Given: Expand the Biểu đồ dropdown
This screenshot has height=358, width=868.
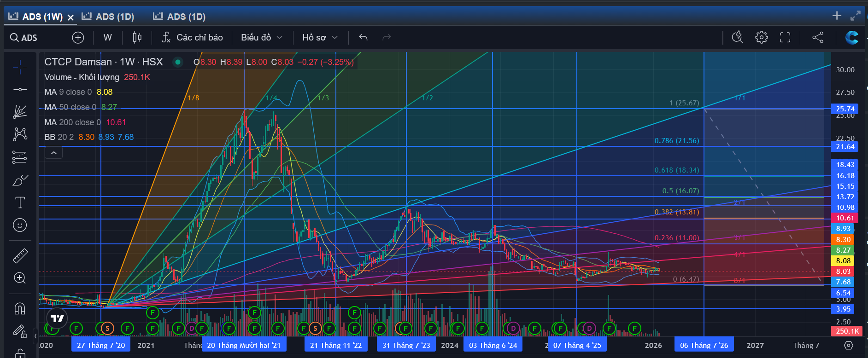Looking at the screenshot, I should (x=261, y=38).
